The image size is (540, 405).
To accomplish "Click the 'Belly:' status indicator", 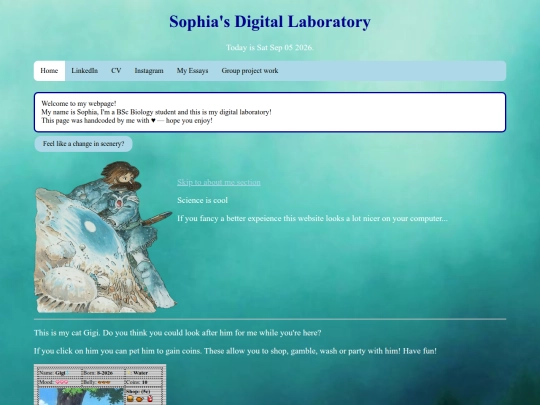I will tap(97, 382).
